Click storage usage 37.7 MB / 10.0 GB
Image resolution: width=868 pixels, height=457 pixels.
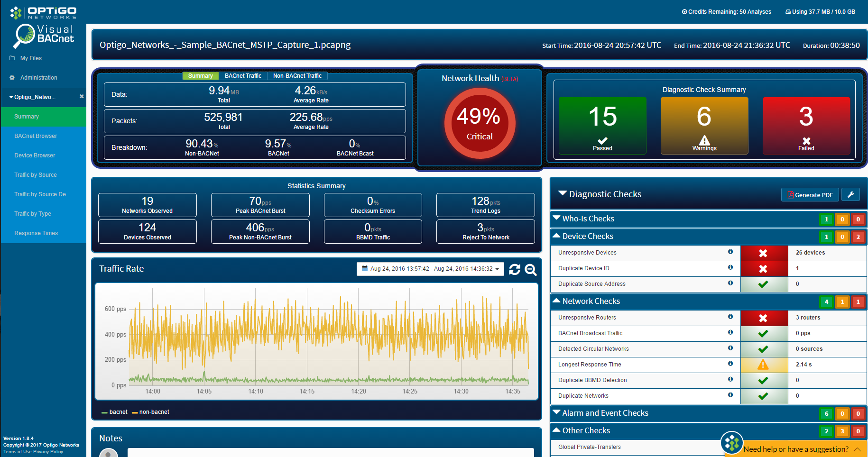pyautogui.click(x=821, y=12)
